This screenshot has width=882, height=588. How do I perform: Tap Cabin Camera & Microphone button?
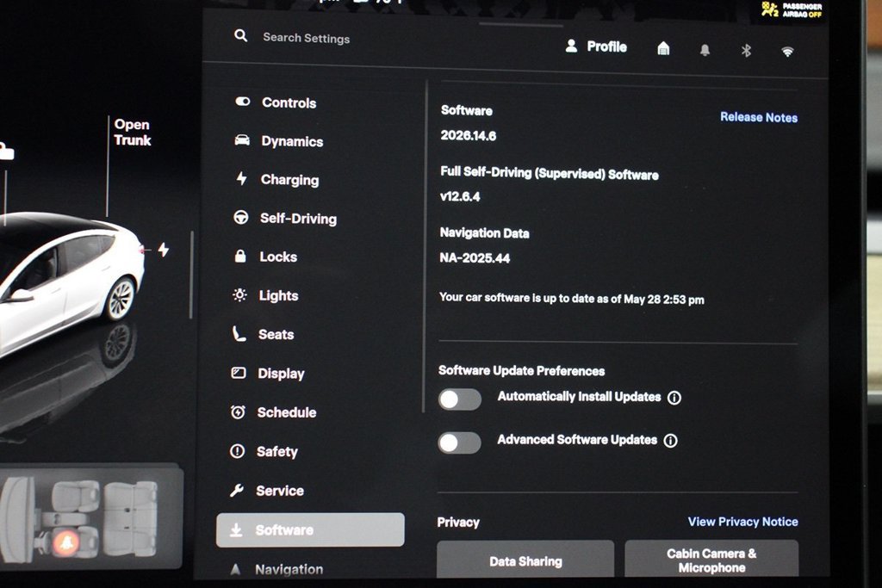click(x=711, y=559)
